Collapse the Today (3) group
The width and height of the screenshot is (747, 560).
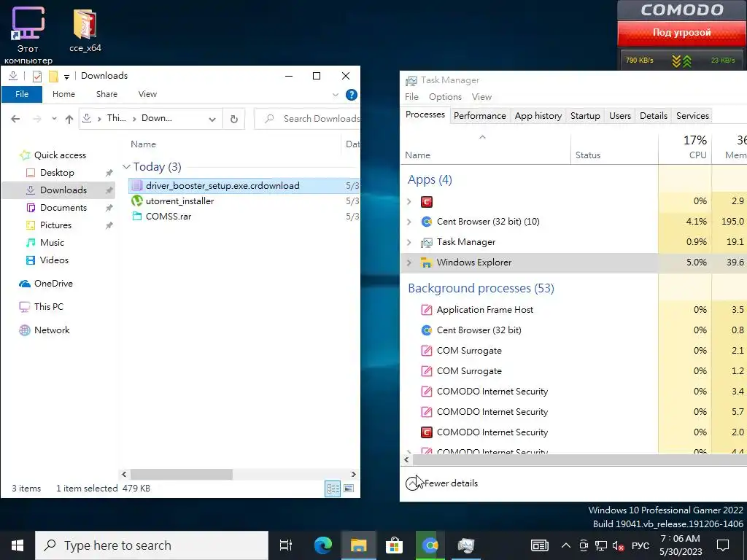click(126, 167)
